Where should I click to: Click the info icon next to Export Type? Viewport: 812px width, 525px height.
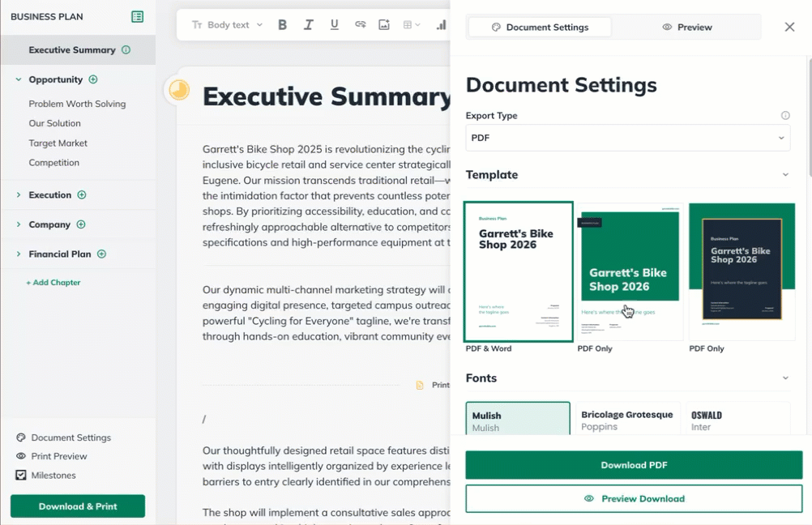tap(784, 116)
